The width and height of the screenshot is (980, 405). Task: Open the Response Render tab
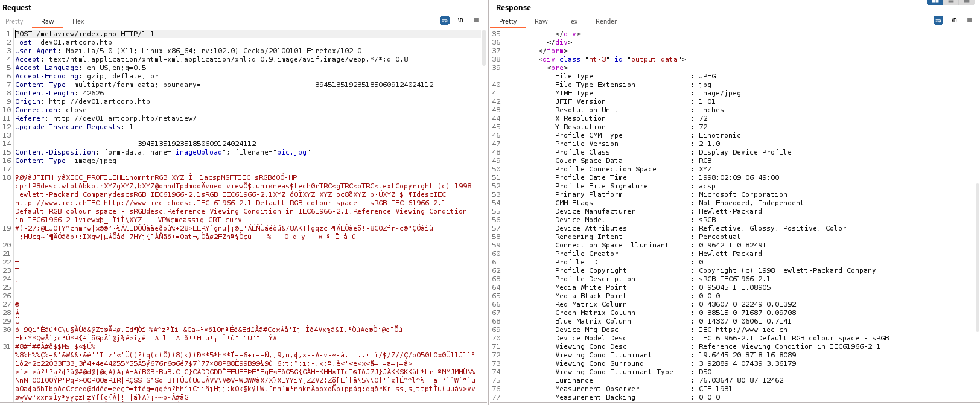(606, 21)
